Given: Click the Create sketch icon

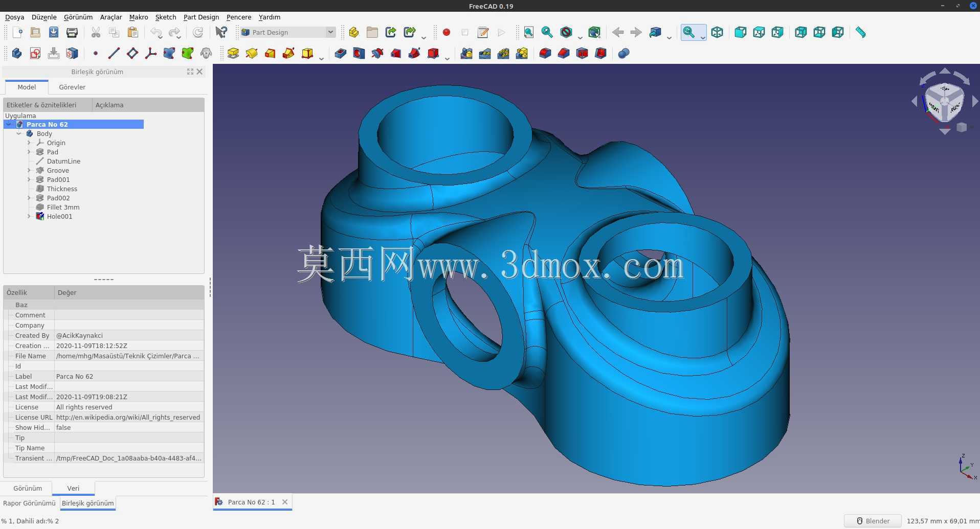Looking at the screenshot, I should click(x=35, y=53).
